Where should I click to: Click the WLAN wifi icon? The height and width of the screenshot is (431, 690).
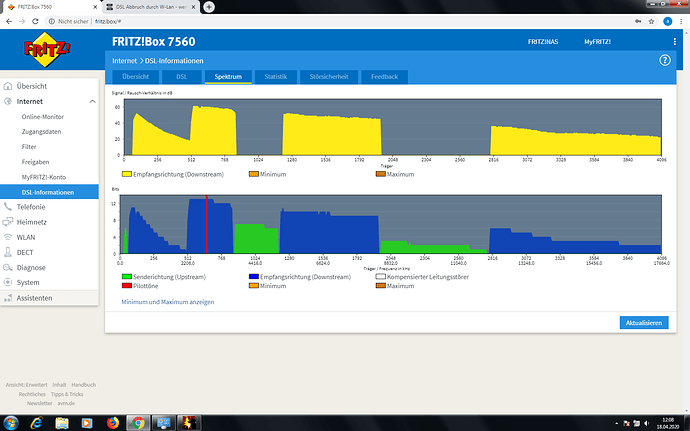pyautogui.click(x=7, y=237)
